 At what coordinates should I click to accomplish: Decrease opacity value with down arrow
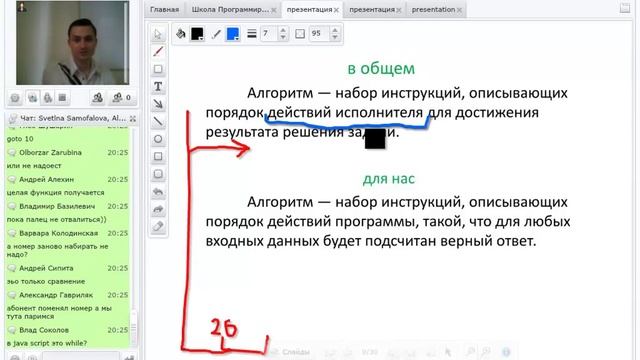(x=335, y=37)
